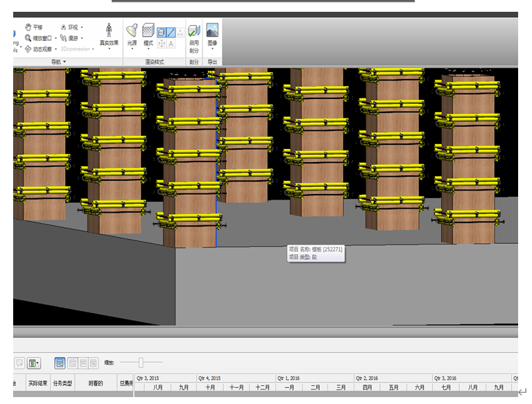This screenshot has height=404, width=532.
Task: Expand the 导航 panel arrow
Action: point(65,62)
